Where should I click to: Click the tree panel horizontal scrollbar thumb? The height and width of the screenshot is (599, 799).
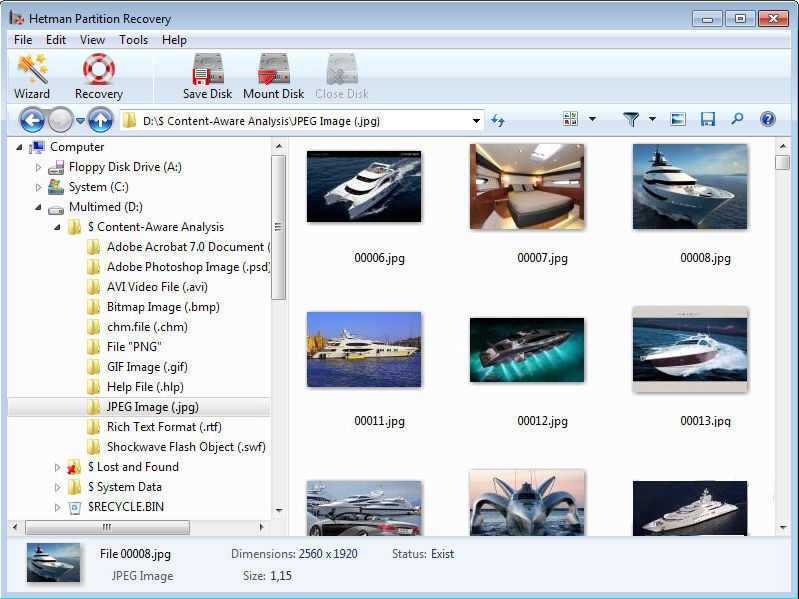(x=107, y=527)
